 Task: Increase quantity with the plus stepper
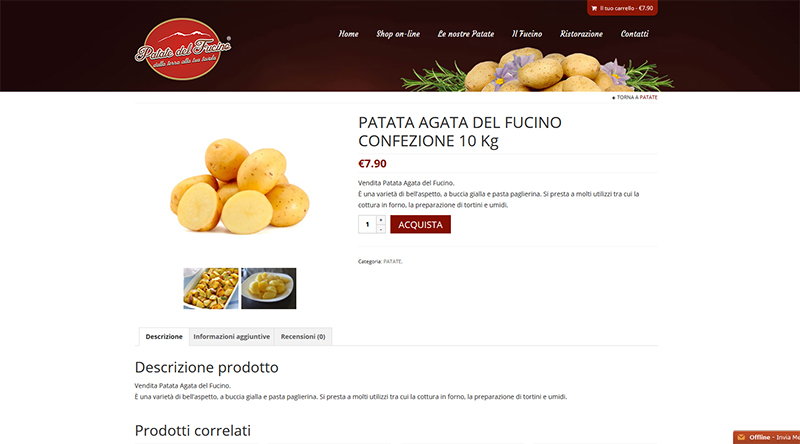[x=381, y=220]
